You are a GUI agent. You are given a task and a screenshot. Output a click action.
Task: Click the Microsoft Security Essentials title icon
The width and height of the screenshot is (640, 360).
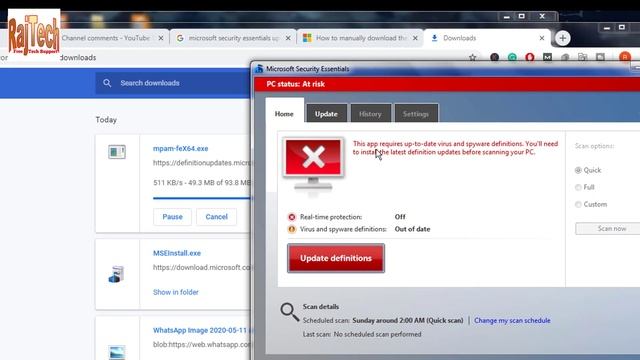[x=259, y=69]
